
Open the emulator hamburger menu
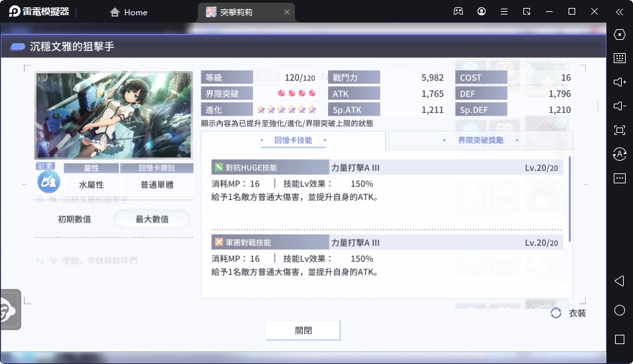(x=504, y=12)
